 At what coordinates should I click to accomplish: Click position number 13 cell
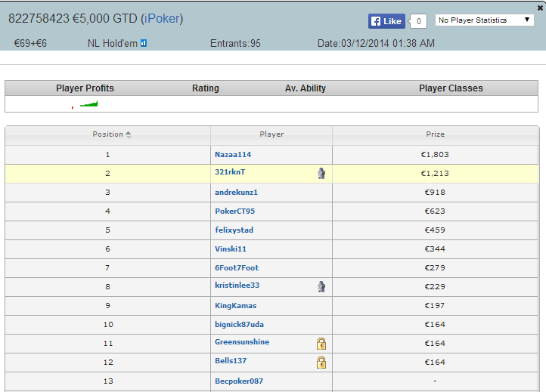(108, 381)
